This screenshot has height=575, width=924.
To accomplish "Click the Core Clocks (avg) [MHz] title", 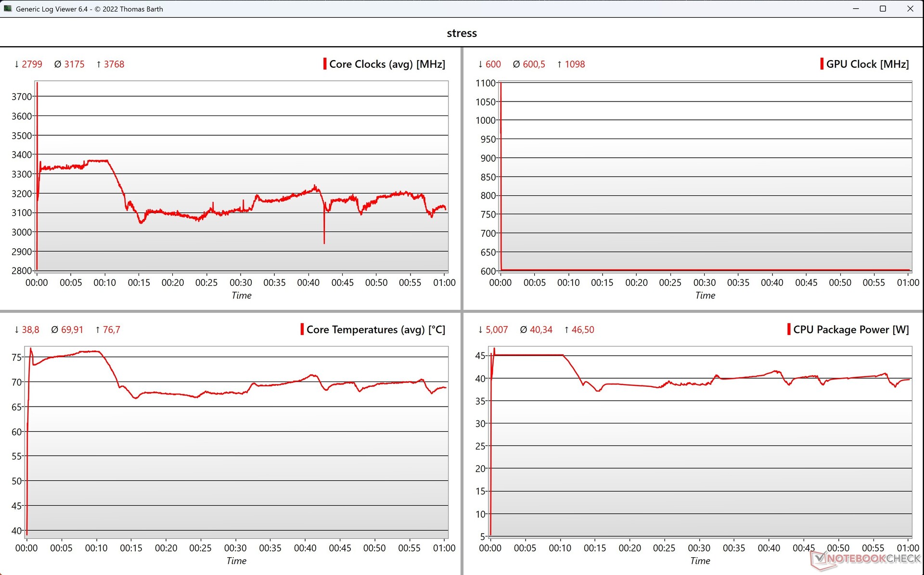I will (387, 64).
